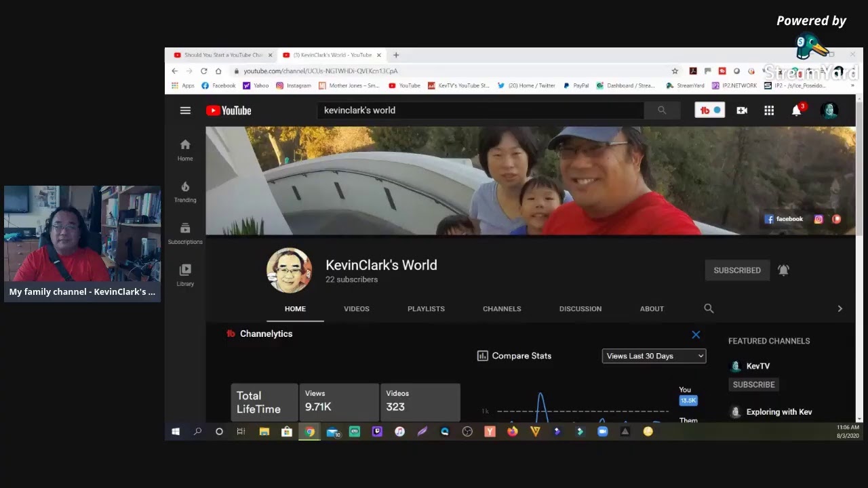Toggle channel notification bell next to Subscribed
This screenshot has height=488, width=868.
[783, 270]
